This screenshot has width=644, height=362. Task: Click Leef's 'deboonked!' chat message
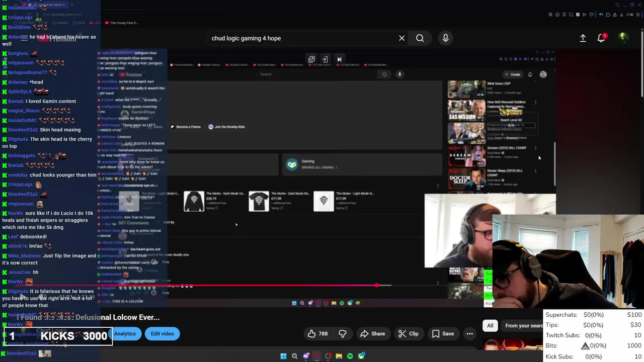click(33, 237)
